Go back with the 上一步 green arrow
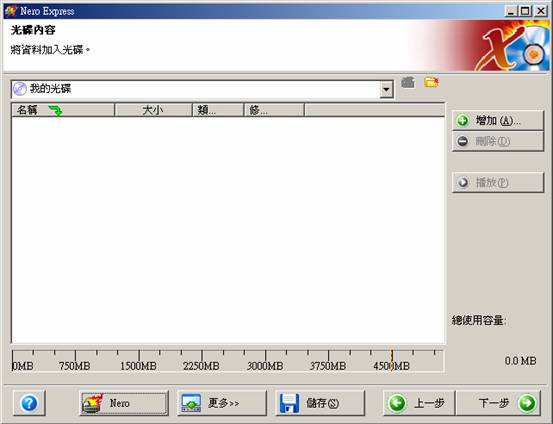 click(x=419, y=403)
